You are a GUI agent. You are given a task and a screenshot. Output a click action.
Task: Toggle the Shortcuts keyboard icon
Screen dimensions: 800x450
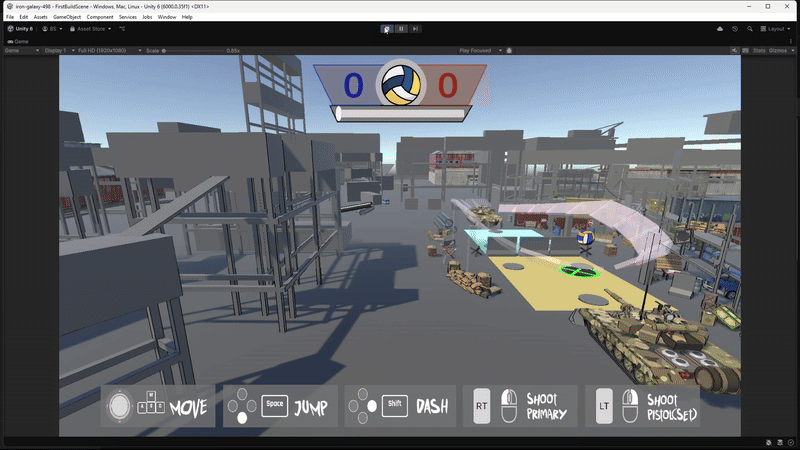[x=745, y=51]
